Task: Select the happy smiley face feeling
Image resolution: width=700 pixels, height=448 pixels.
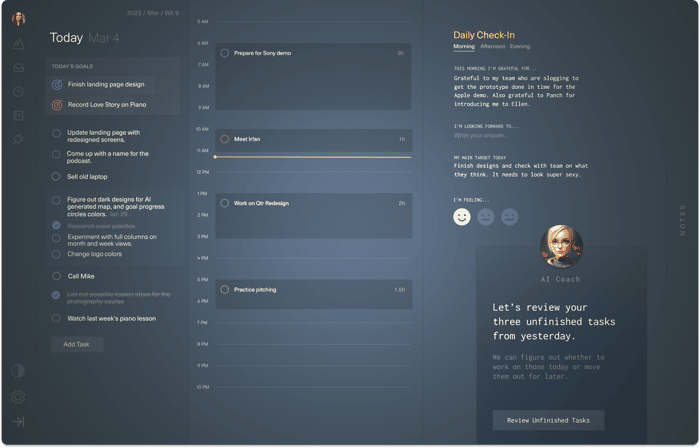Action: coord(462,217)
